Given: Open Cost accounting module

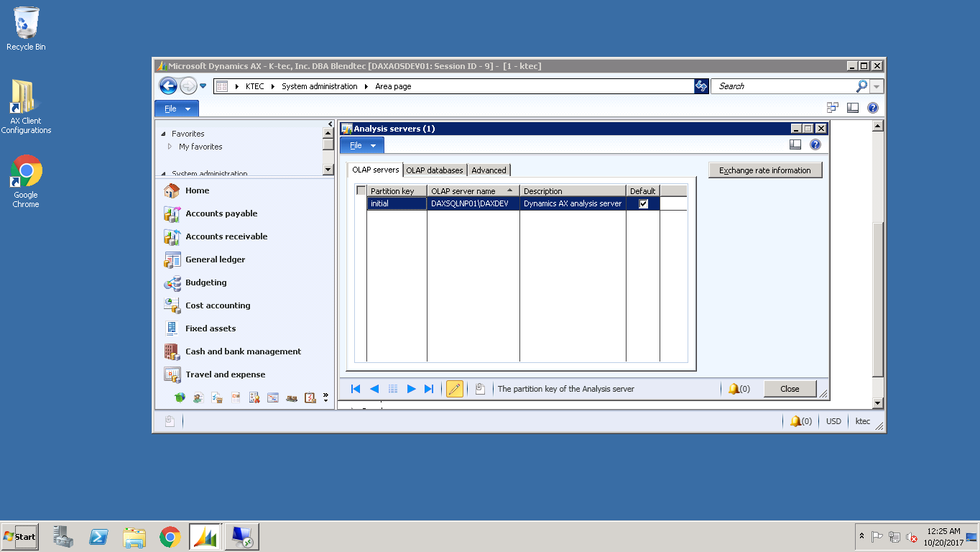Looking at the screenshot, I should pos(218,305).
